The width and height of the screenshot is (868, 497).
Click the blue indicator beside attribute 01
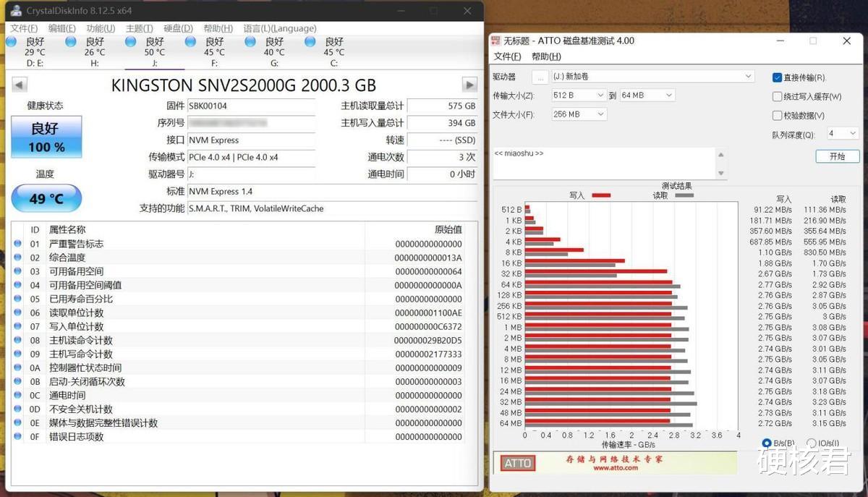pos(17,244)
